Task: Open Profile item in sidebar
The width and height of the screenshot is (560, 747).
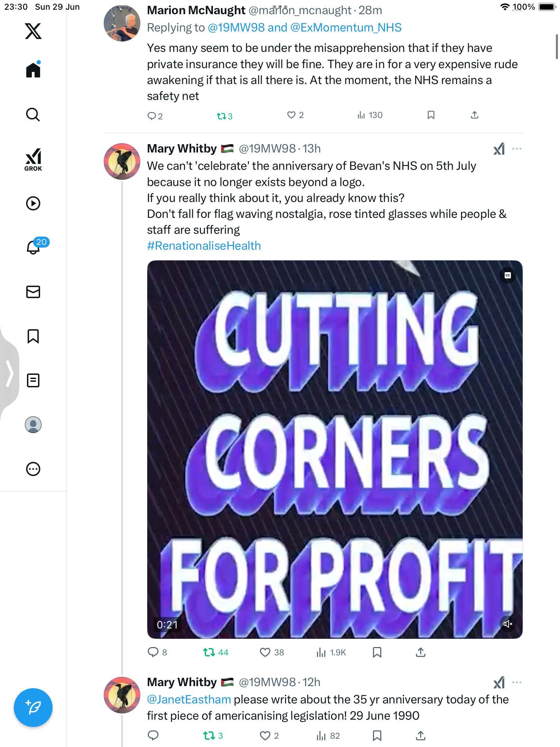Action: [x=33, y=425]
